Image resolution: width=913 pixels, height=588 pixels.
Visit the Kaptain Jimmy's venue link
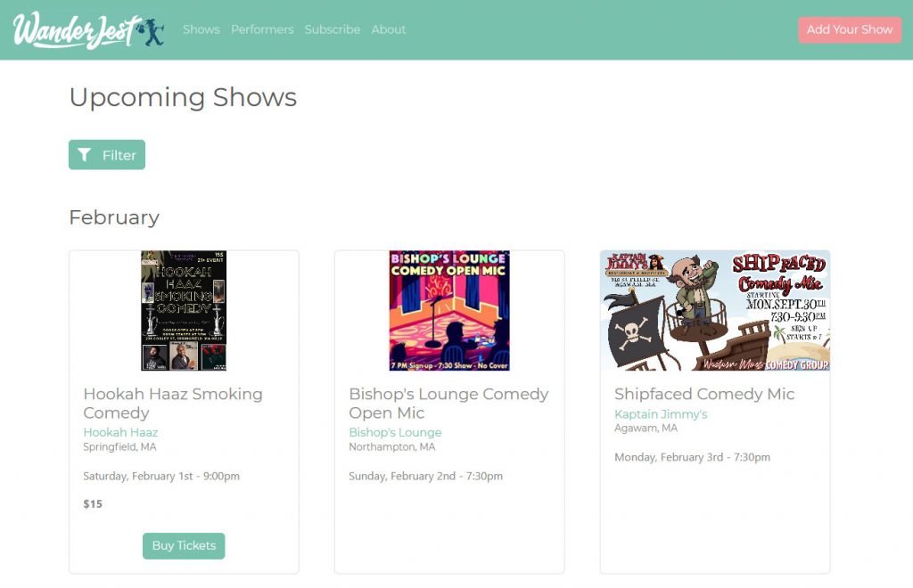tap(661, 414)
